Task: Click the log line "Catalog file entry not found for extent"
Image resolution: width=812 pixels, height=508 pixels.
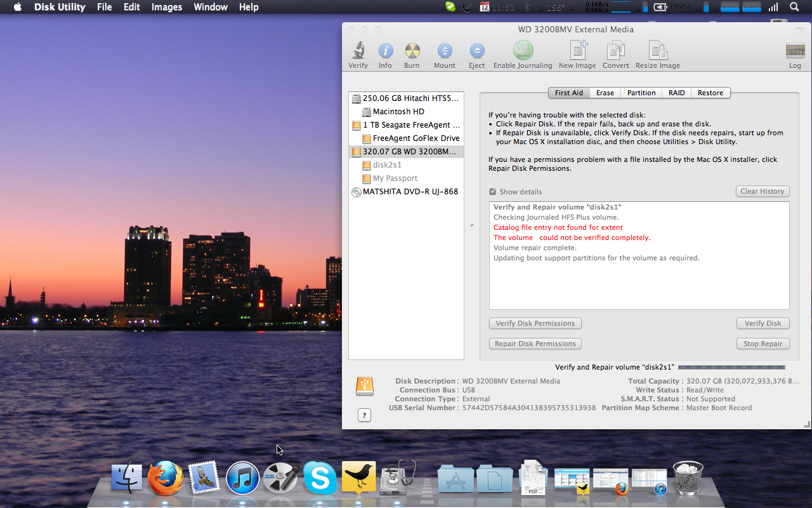Action: click(558, 227)
